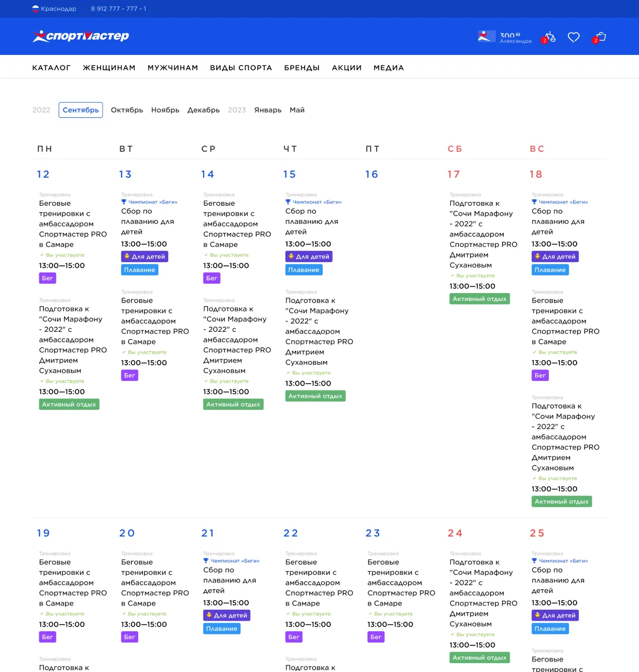The height and width of the screenshot is (672, 639).
Task: Switch to the Декабрь month tab
Action: [204, 110]
